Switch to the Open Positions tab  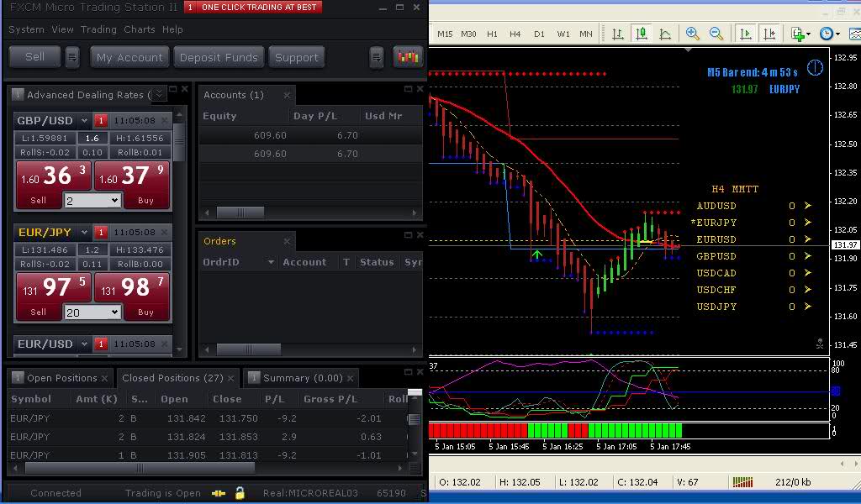point(62,378)
